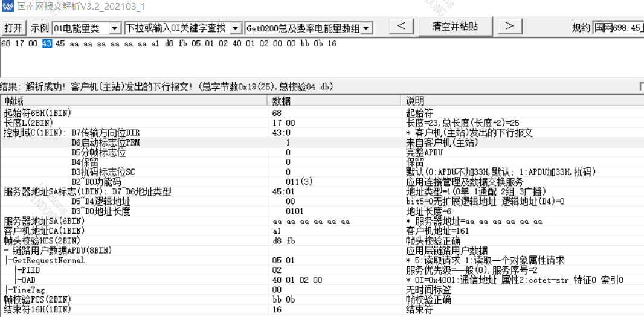
Task: Select highlighted byte 43 in message
Action: (47, 44)
